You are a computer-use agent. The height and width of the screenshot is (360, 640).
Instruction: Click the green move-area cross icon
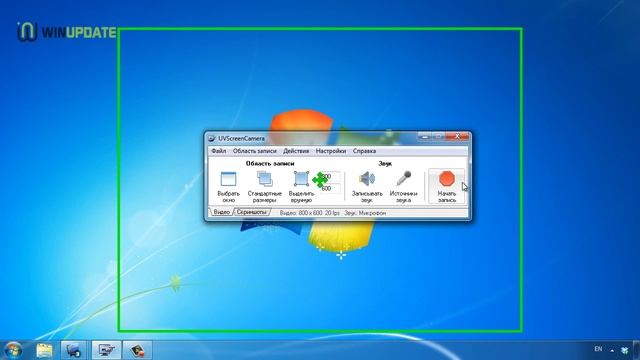320,180
